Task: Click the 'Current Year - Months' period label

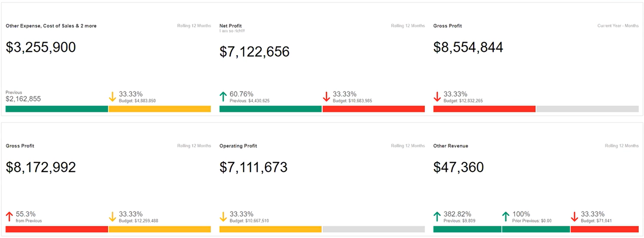Action: point(618,26)
